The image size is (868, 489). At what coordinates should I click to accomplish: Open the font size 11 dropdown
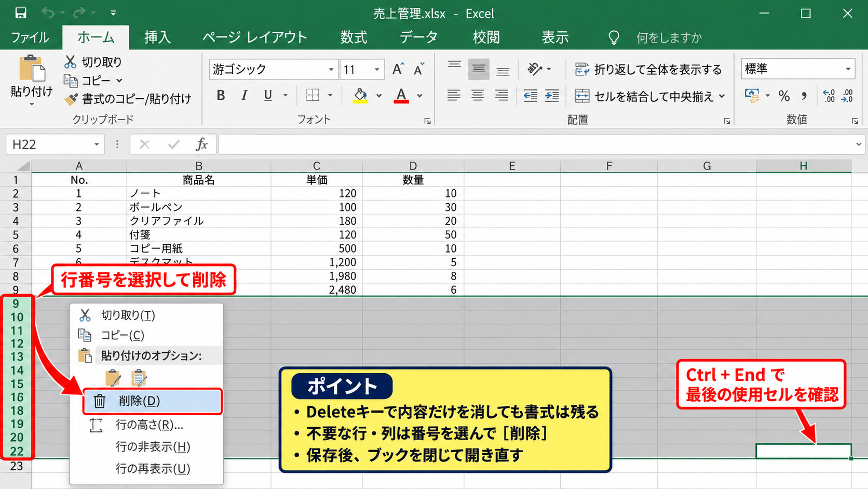point(377,69)
